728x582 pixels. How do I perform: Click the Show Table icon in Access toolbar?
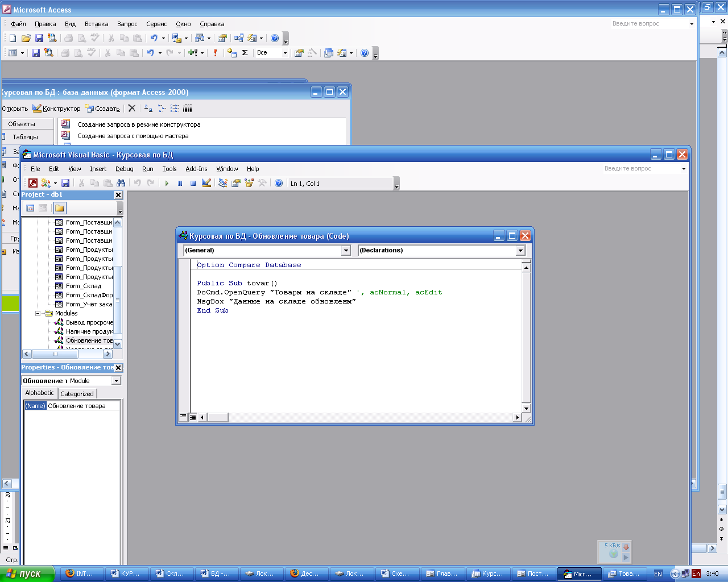pos(232,53)
